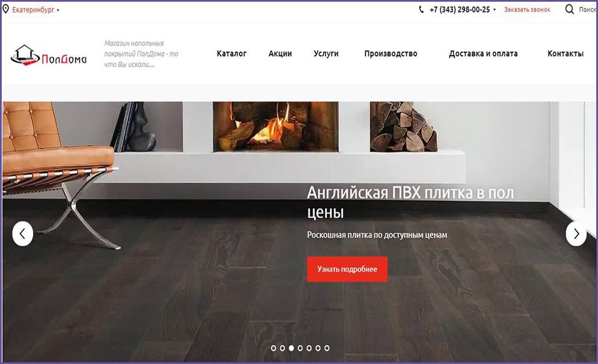Show the next slide with right arrow

coord(576,233)
